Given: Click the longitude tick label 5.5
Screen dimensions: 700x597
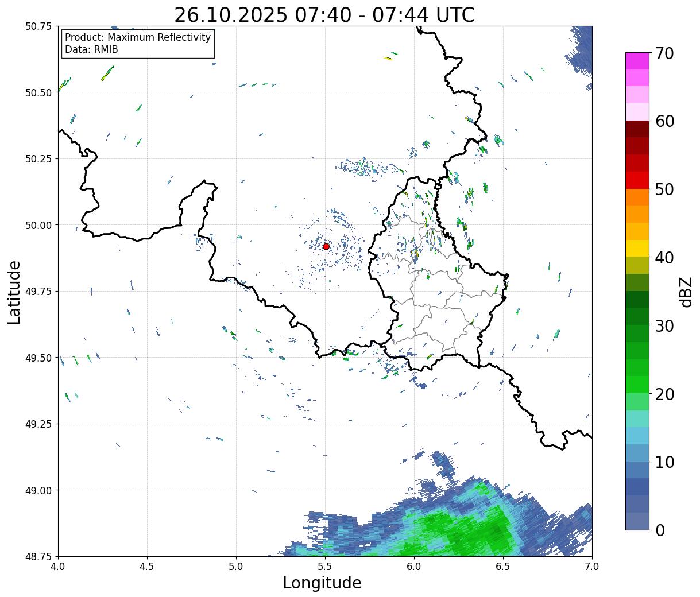Looking at the screenshot, I should click(x=325, y=566).
